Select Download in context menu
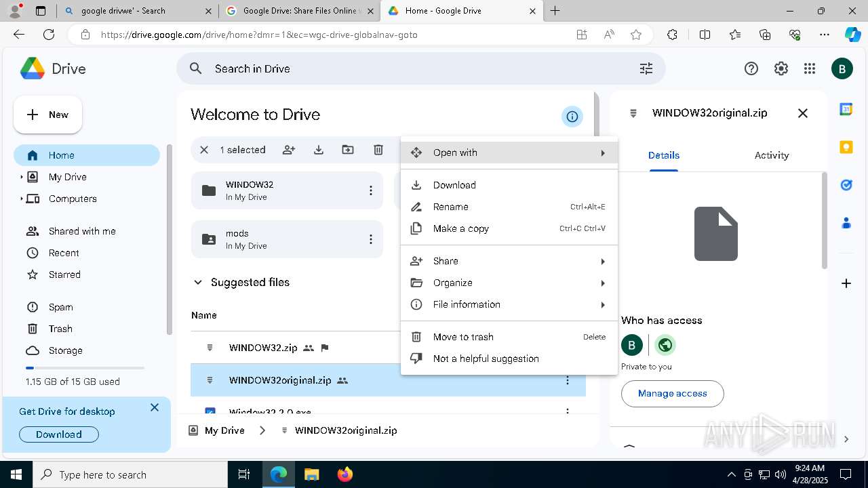Viewport: 868px width, 488px height. coord(509,185)
